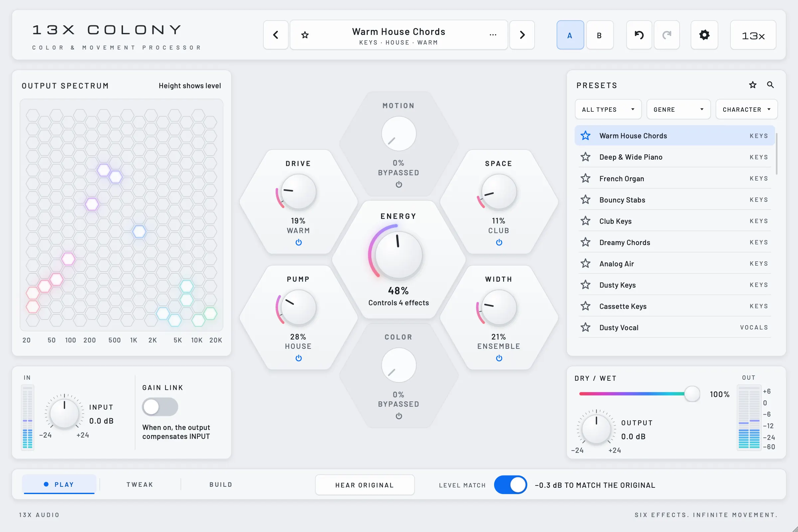
Task: Open the All Types dropdown
Action: coord(608,109)
